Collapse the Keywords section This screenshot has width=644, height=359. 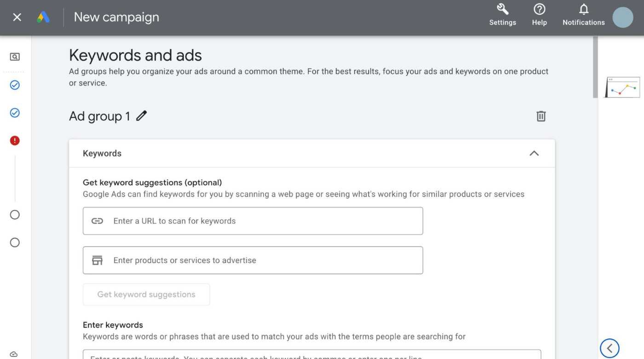tap(534, 153)
